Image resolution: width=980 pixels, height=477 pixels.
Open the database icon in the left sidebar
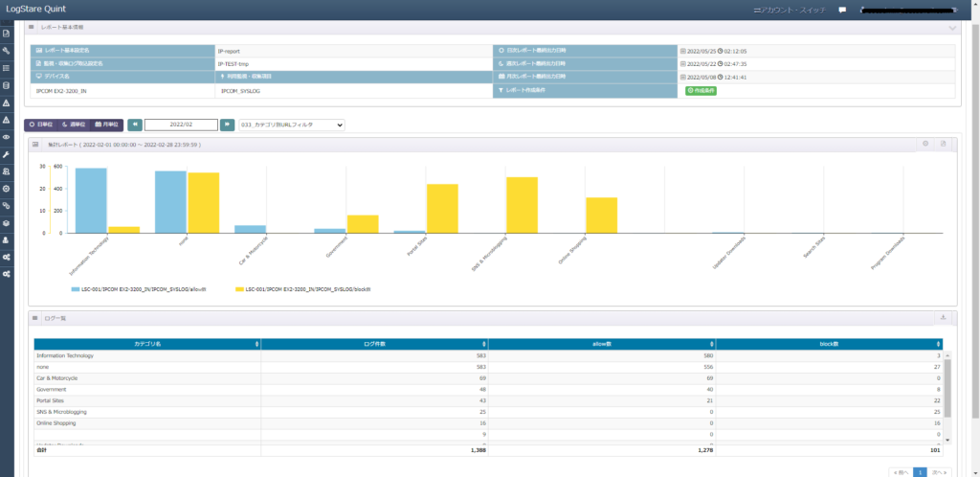[x=7, y=85]
